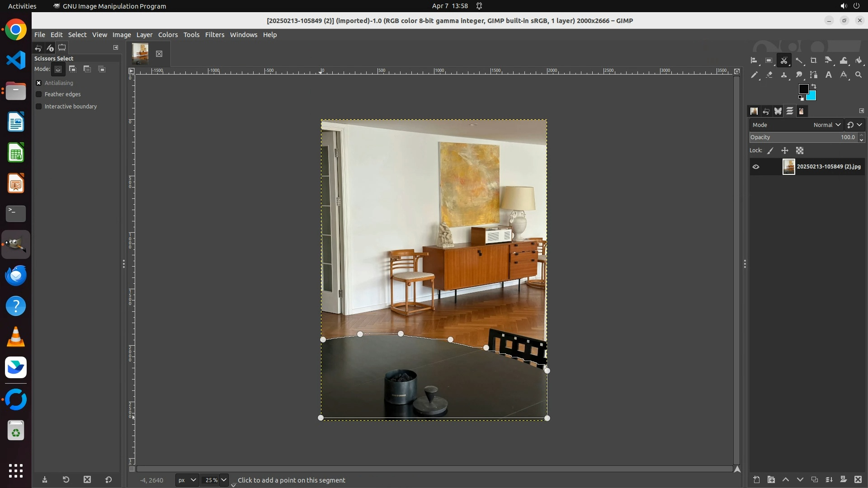Select the Bucket Fill tool
The height and width of the screenshot is (488, 868).
tap(859, 61)
